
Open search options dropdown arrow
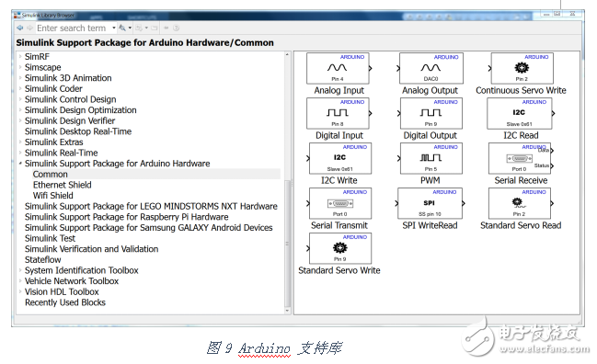pos(130,28)
